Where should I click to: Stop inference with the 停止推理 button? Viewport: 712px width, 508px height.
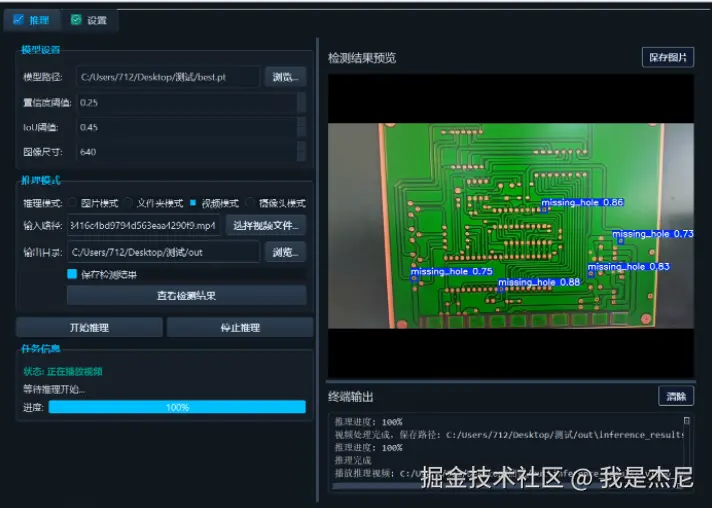tap(240, 327)
